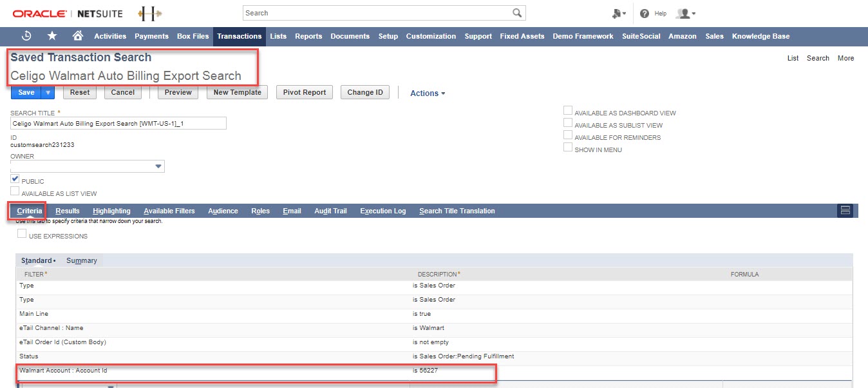Switch to Search Title Translation tab
This screenshot has height=388, width=868.
click(x=457, y=211)
